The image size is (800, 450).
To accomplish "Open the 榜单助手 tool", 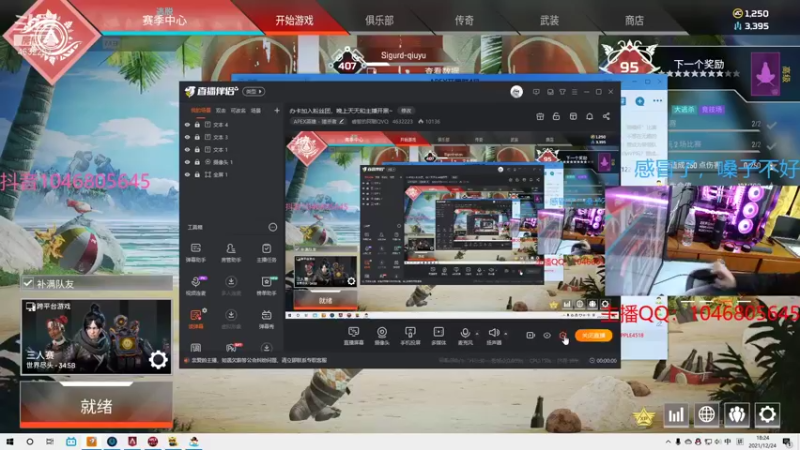I will (x=266, y=286).
